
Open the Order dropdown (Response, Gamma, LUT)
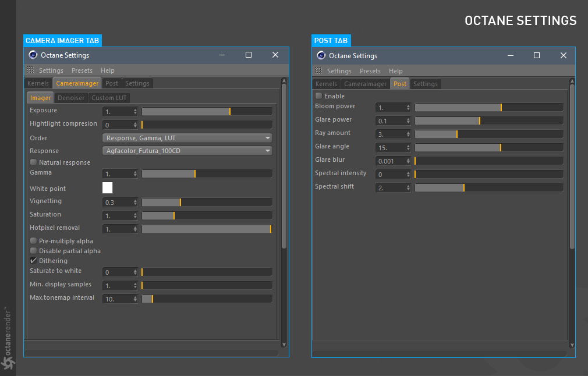coord(187,138)
